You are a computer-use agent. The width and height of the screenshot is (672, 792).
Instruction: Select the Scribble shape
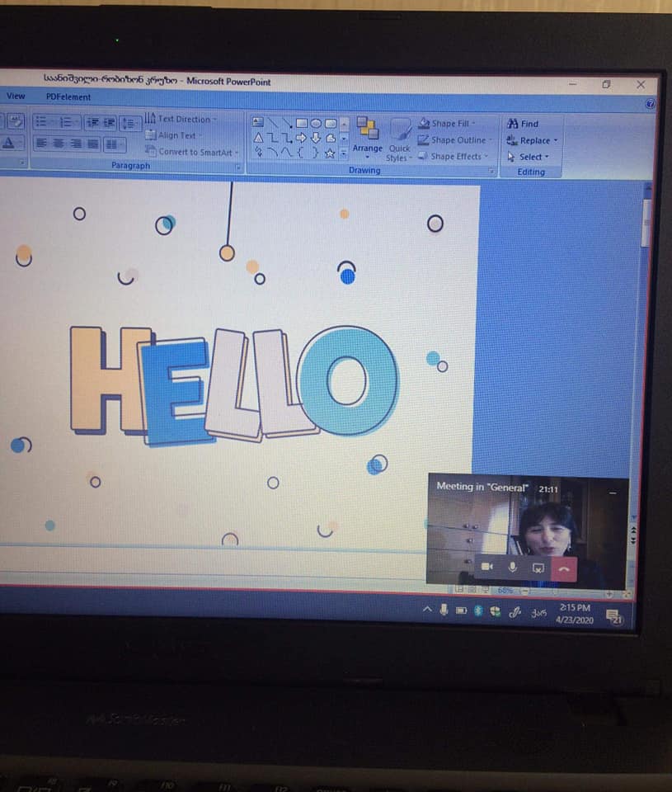tap(258, 152)
